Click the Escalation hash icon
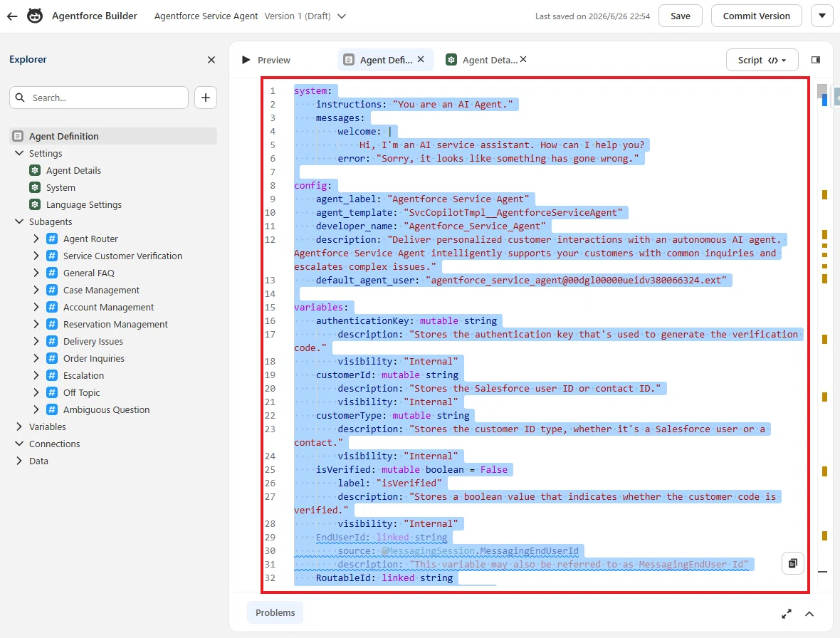Screen dimensions: 840x638 [x=52, y=375]
